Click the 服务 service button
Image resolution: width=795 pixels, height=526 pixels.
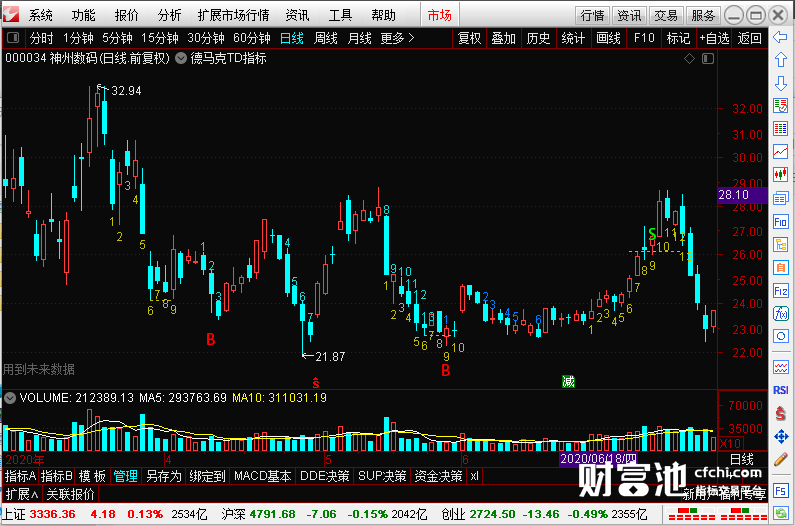tap(703, 16)
